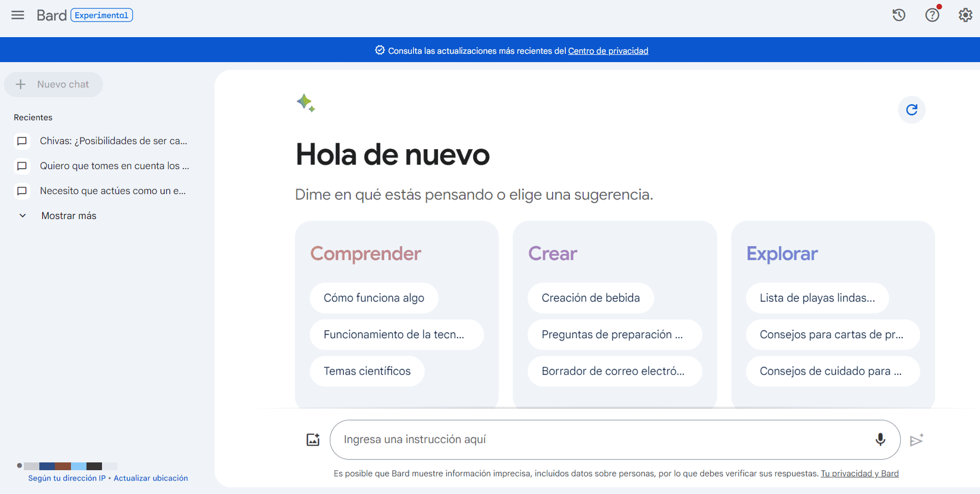Open the help question mark icon
The height and width of the screenshot is (494, 980).
point(932,15)
